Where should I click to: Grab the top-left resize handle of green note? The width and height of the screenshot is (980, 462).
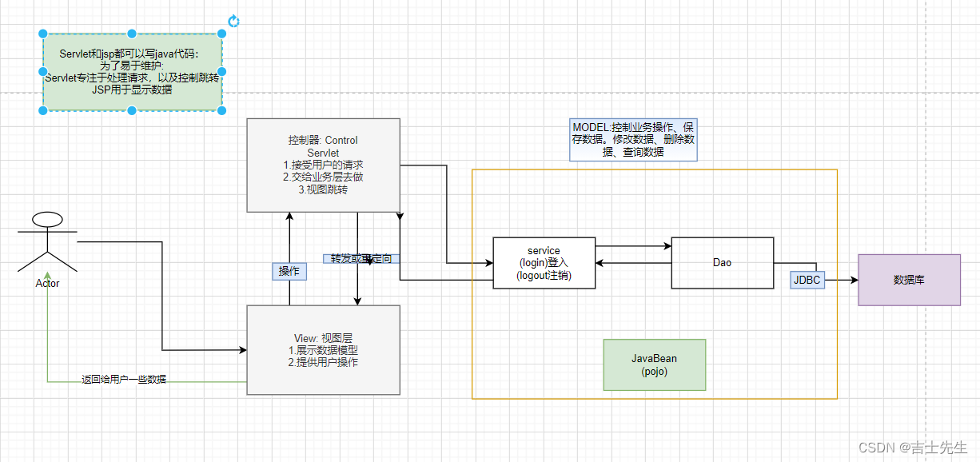pyautogui.click(x=43, y=34)
